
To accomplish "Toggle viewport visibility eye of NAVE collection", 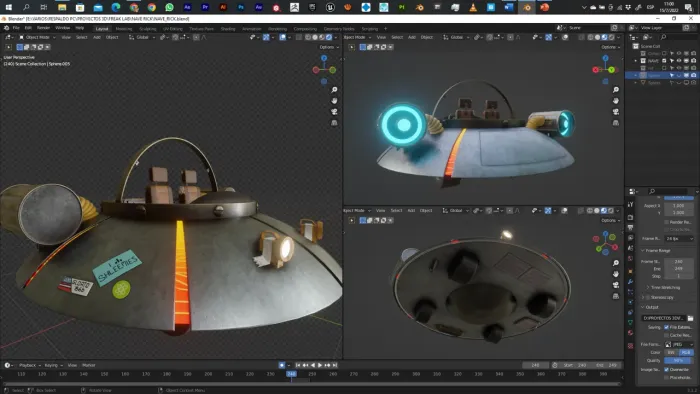I will 679,61.
